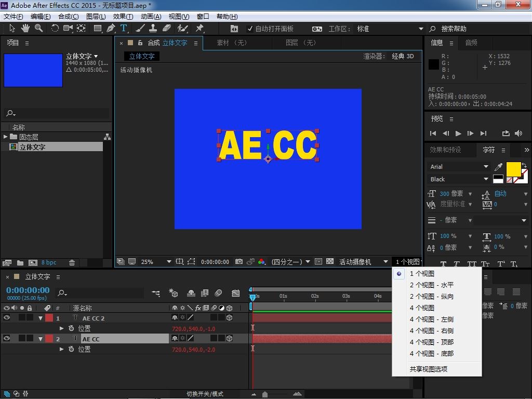This screenshot has height=399, width=532.
Task: Select the Hand tool
Action: pos(25,29)
